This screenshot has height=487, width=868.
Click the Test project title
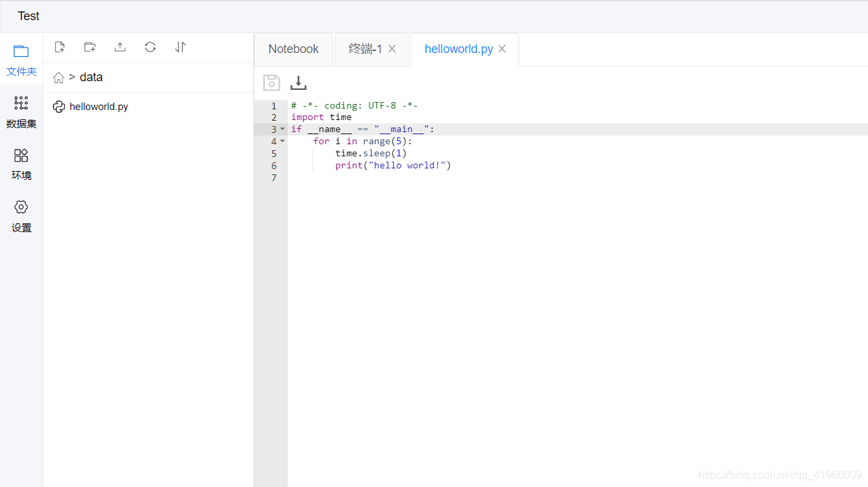pyautogui.click(x=29, y=16)
